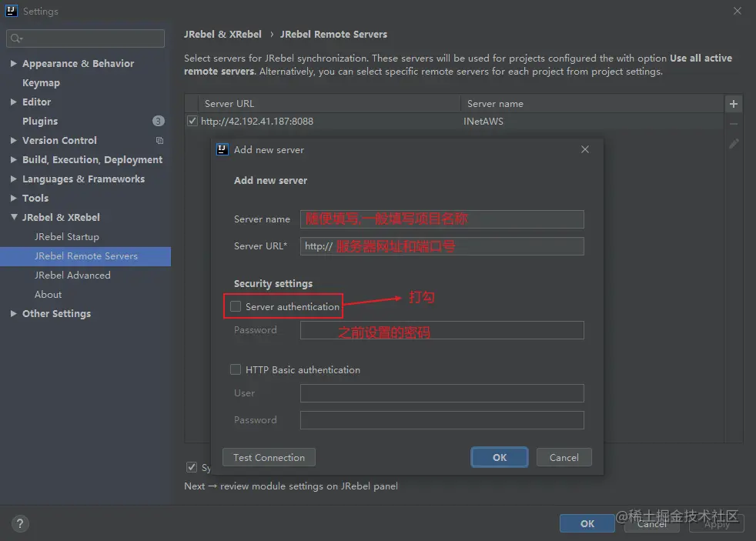
Task: Click the Plugins update count badge
Action: (158, 121)
